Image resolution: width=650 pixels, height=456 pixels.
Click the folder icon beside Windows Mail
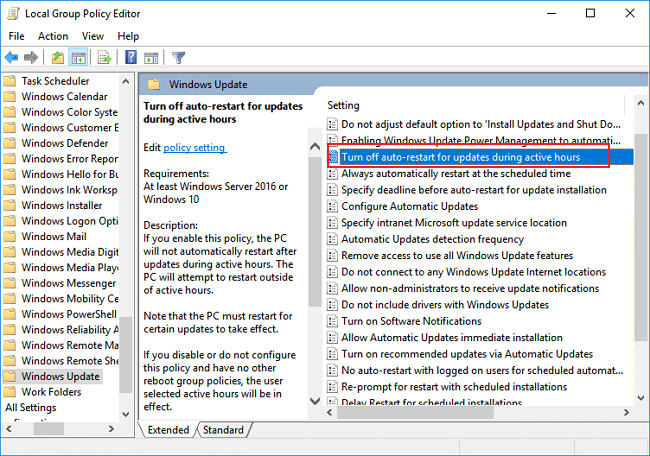pyautogui.click(x=10, y=236)
